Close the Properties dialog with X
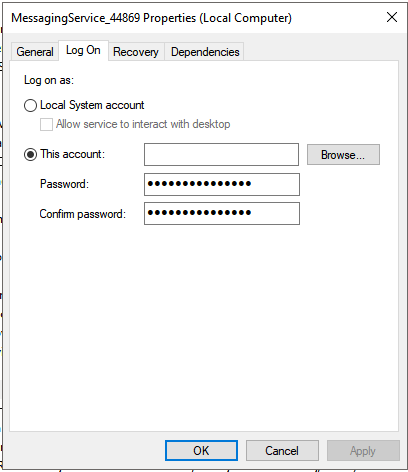The image size is (408, 472). click(x=392, y=17)
